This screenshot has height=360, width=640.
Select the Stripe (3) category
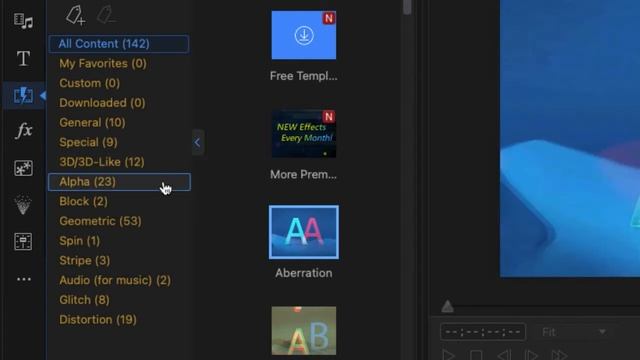84,260
